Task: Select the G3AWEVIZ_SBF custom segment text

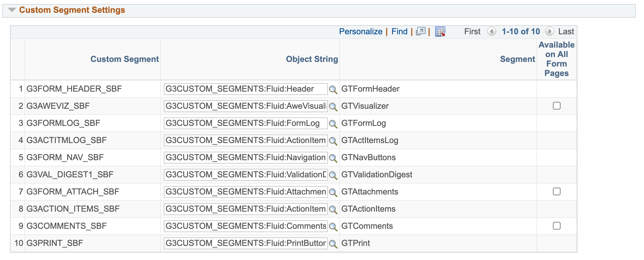Action: [x=58, y=106]
